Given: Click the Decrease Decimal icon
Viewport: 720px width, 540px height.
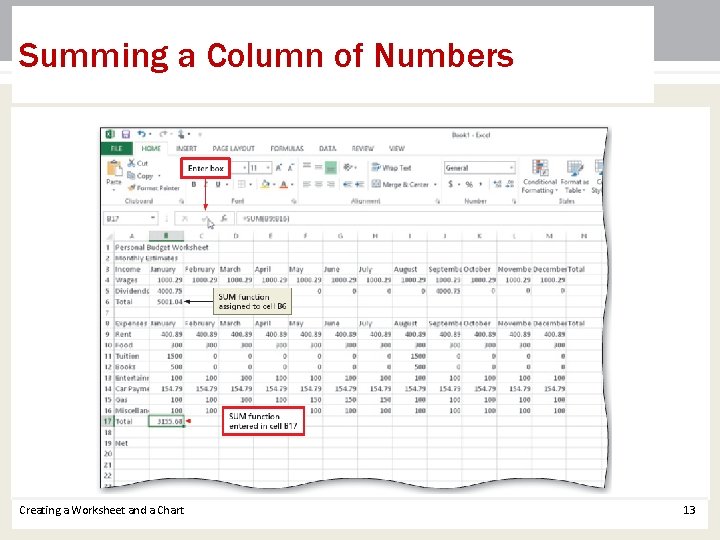Looking at the screenshot, I should pos(510,184).
